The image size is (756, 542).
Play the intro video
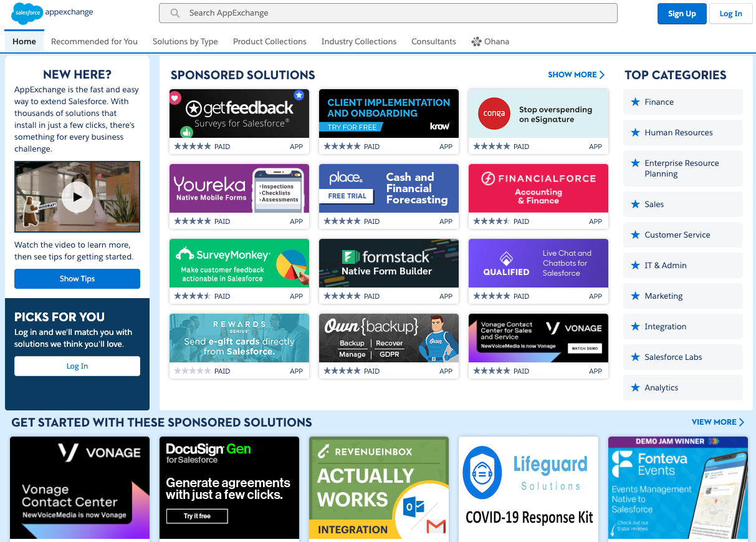[77, 197]
